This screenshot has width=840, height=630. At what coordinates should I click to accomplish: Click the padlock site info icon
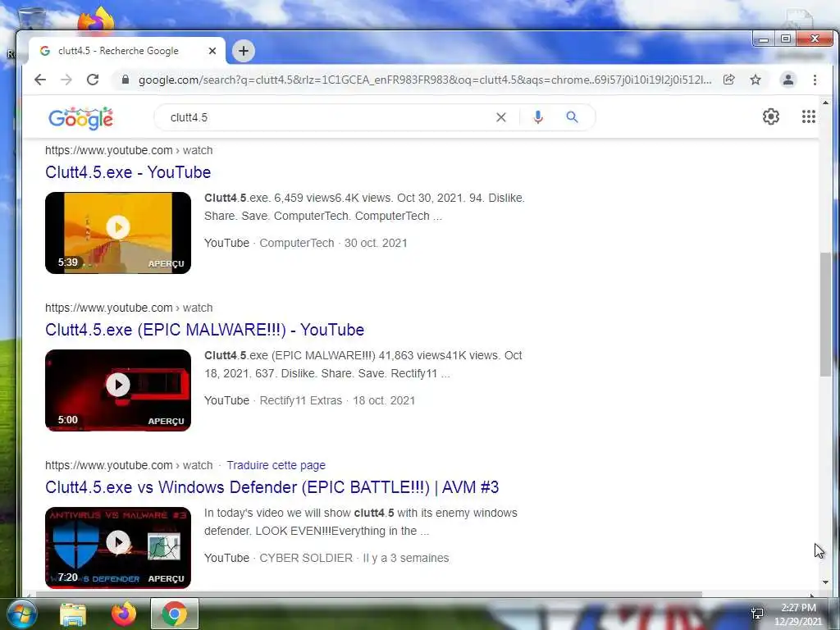pos(126,80)
